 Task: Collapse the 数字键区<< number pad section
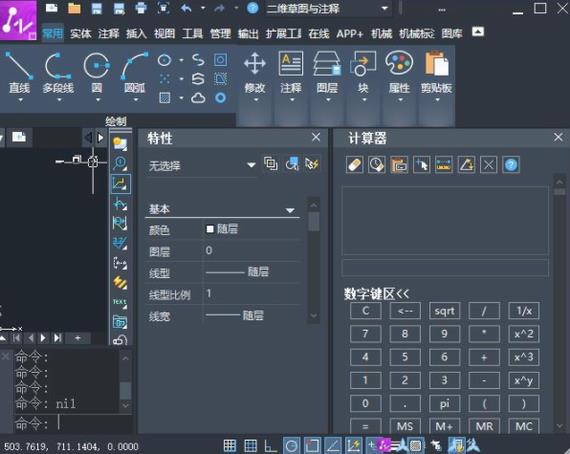point(377,294)
